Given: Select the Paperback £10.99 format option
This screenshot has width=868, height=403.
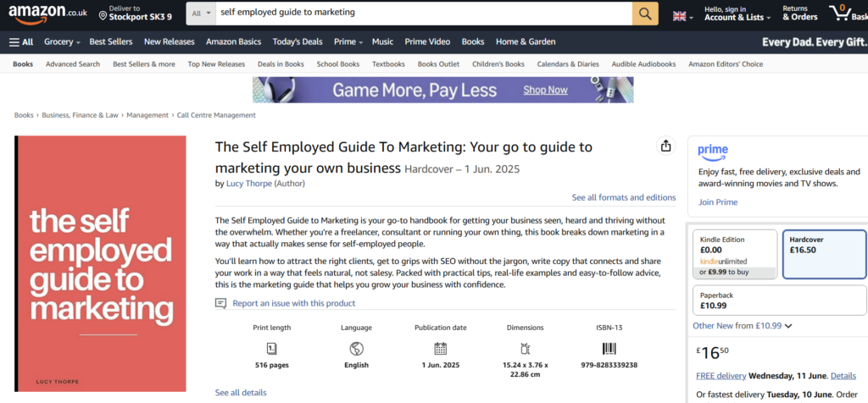Looking at the screenshot, I should tap(780, 301).
